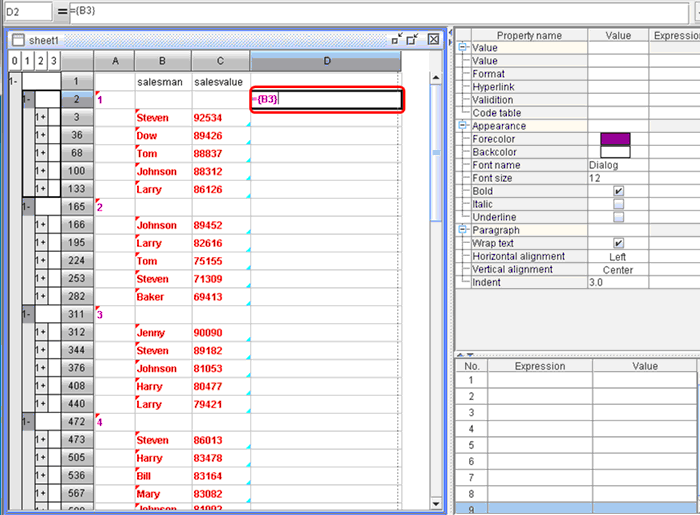Collapse the group at row 165

28,207
